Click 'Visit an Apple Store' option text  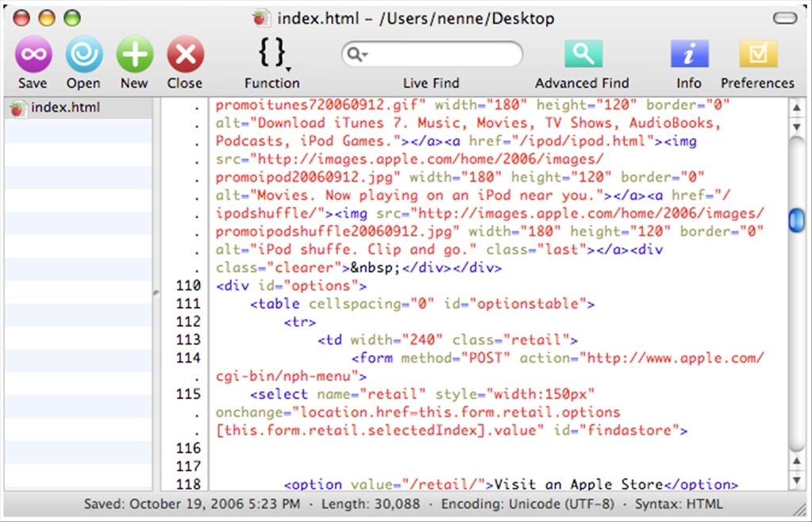(579, 484)
